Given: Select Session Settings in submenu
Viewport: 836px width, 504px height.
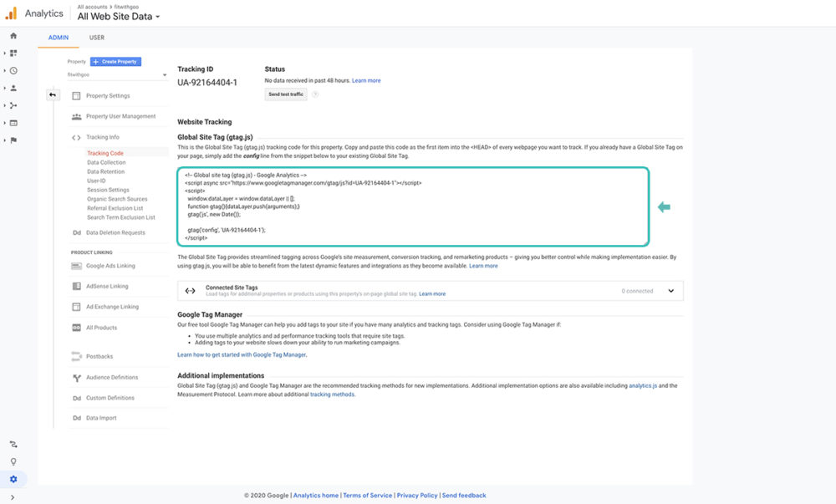Looking at the screenshot, I should 108,190.
